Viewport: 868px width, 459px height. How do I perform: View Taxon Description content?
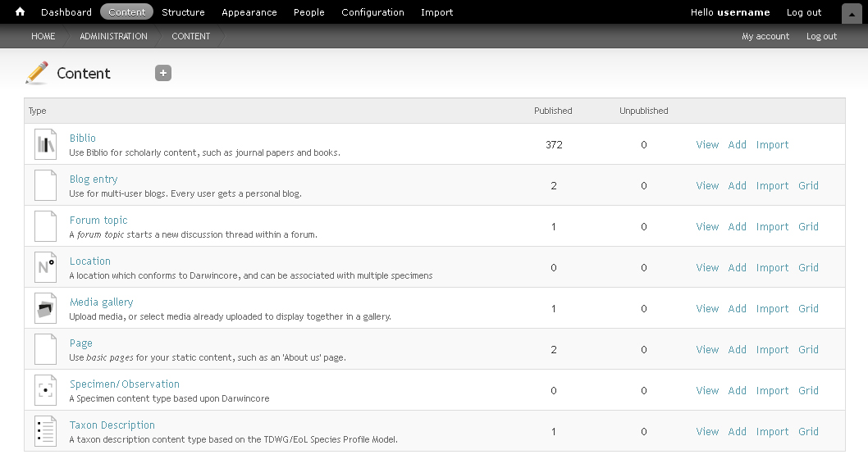point(707,431)
